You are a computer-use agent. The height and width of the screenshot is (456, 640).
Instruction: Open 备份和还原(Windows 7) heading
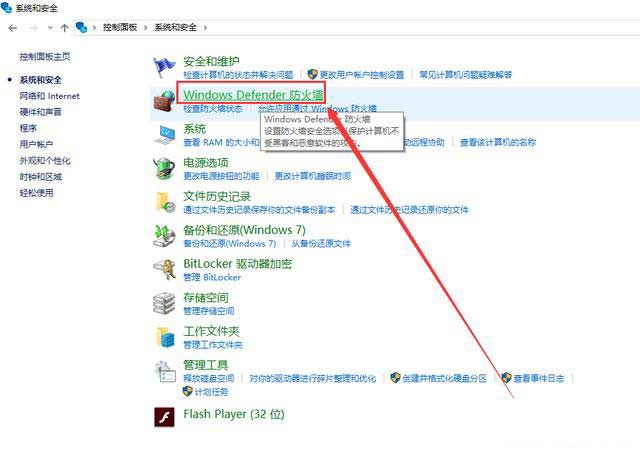(x=244, y=230)
